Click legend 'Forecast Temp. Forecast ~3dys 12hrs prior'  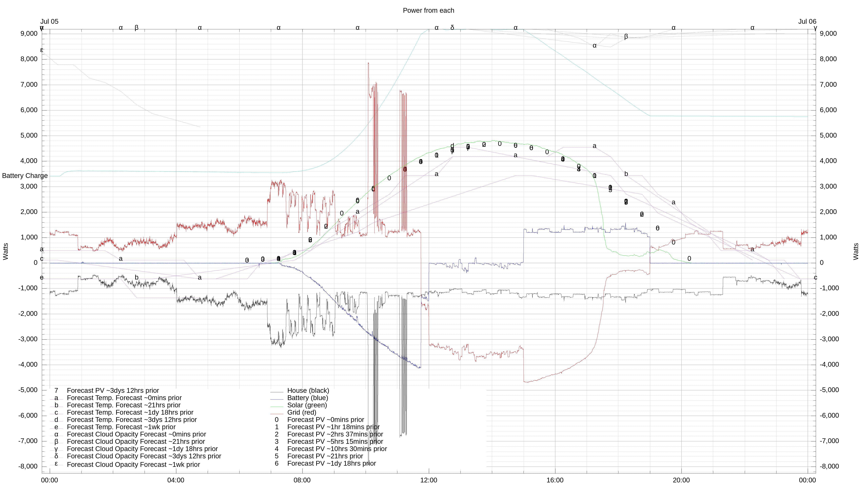point(132,420)
